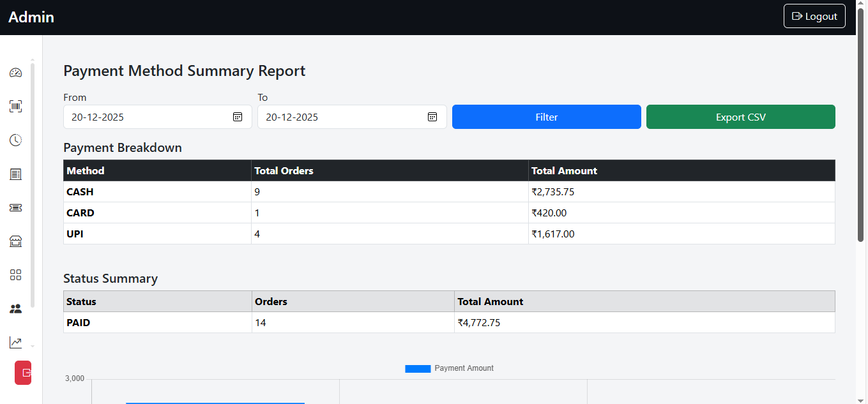
Task: Click the red logout icon at sidebar bottom
Action: coord(23,373)
